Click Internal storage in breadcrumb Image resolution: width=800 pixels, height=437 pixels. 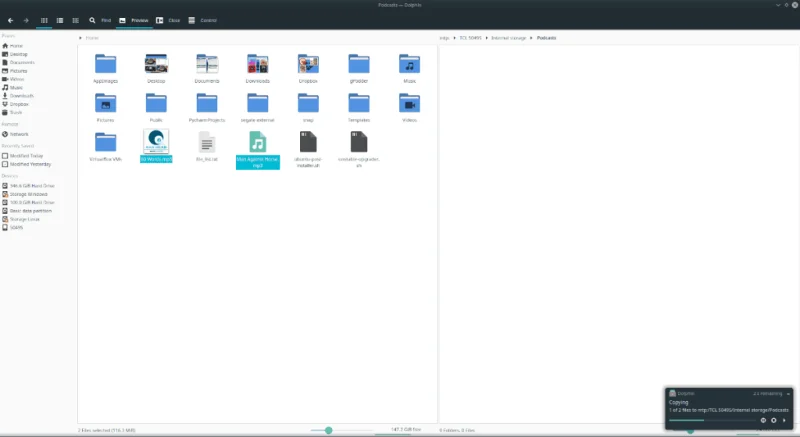click(508, 38)
